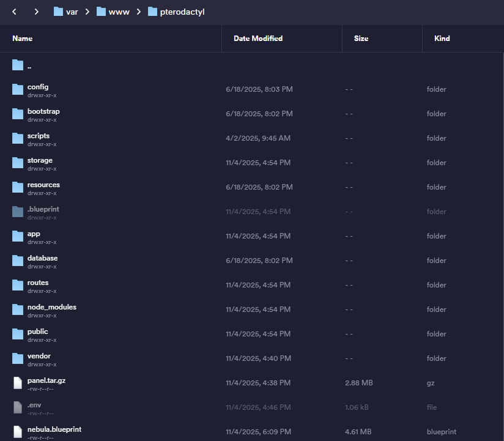Viewport: 504px width, 441px height.
Task: Click the vendor date 11/4/2025, 4:40 PM
Action: [x=259, y=358]
